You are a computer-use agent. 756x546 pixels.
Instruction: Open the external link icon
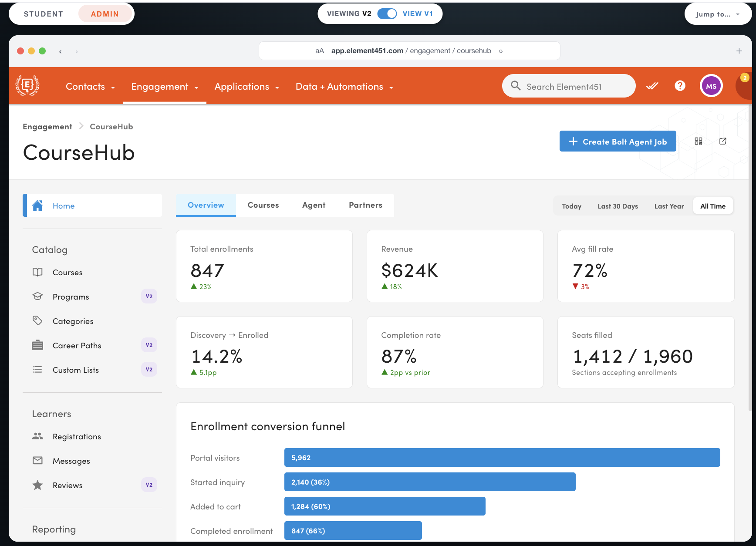pos(723,141)
